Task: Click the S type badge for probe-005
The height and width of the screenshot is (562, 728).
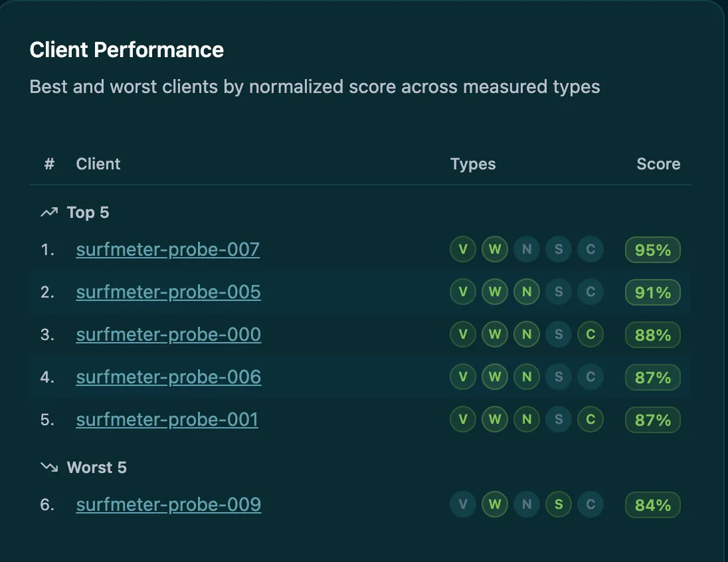Action: [559, 292]
